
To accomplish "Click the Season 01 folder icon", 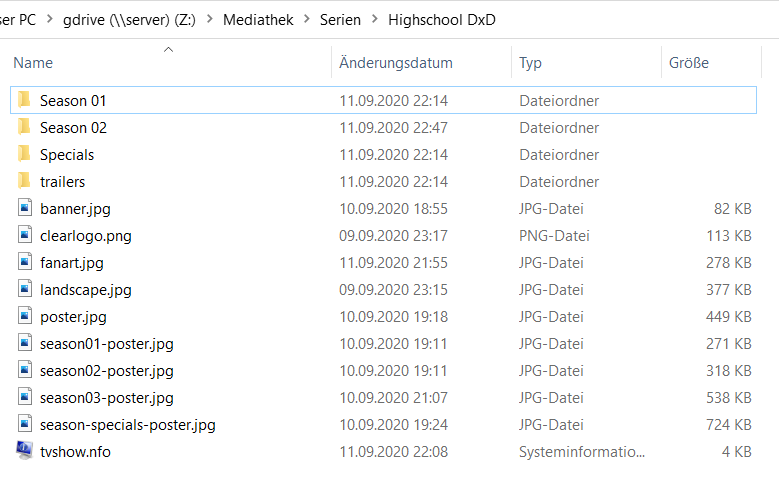I will [x=24, y=100].
